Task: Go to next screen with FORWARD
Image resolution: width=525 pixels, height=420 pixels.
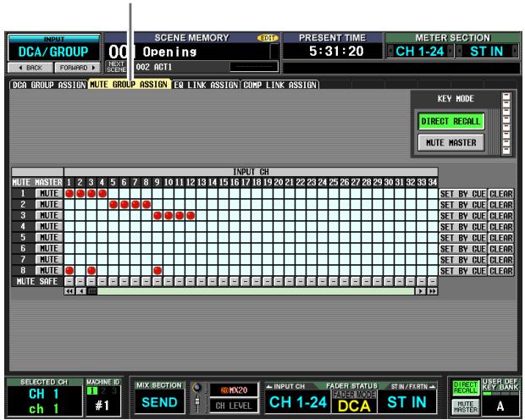Action: (x=77, y=68)
